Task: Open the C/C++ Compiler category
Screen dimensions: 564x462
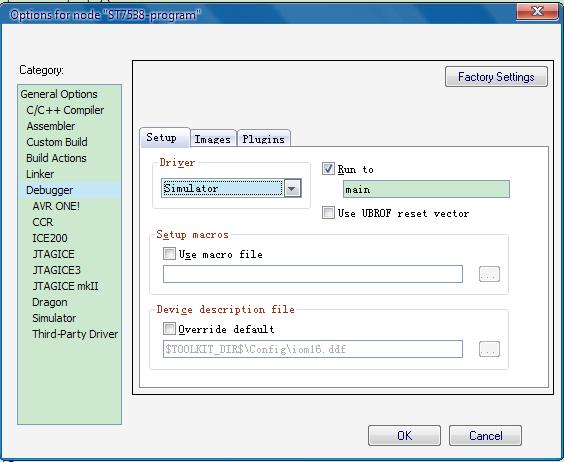Action: click(x=65, y=110)
